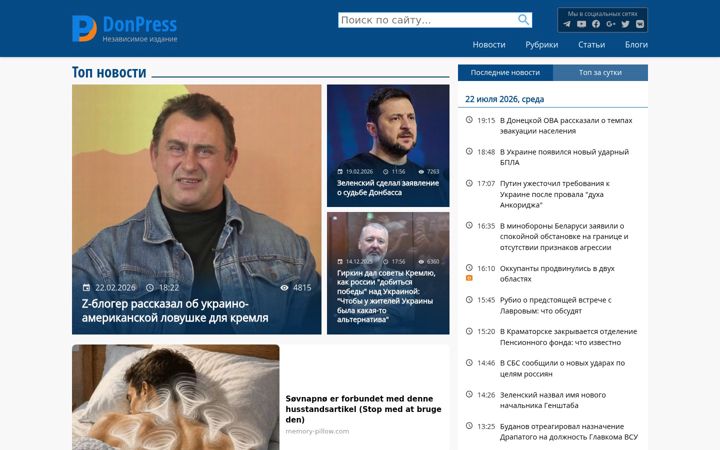Image resolution: width=720 pixels, height=450 pixels.
Task: Open the Z-блогер headline about украино-американской ловушке
Action: tap(175, 311)
